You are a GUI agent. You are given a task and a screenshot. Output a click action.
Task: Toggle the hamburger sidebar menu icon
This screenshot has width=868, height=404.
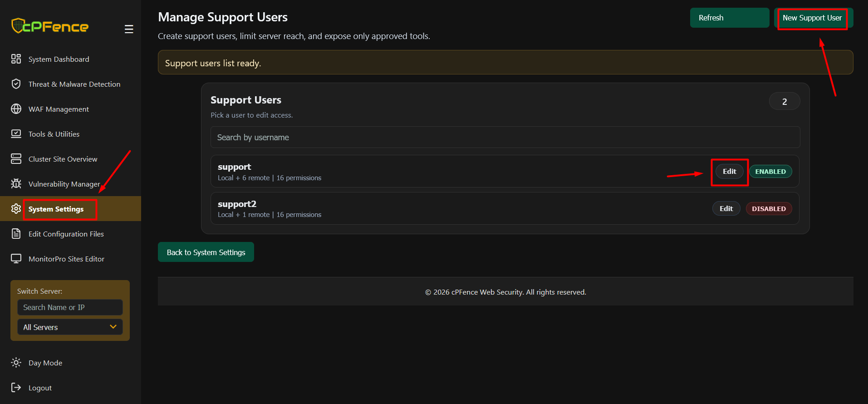click(129, 29)
